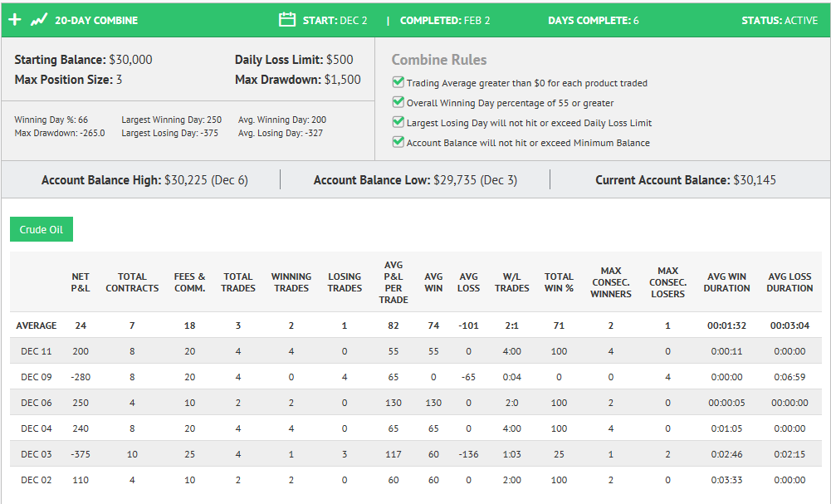Click the Combine Rules heading
The image size is (831, 504).
coord(439,60)
